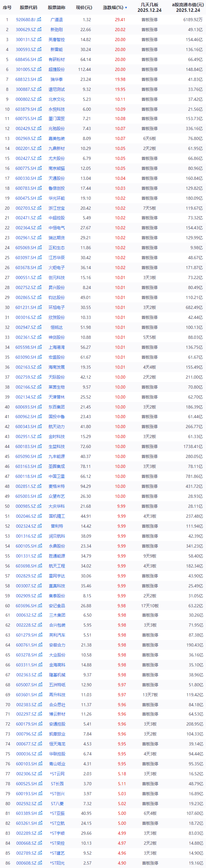Sort by a股流通市值 column header
This screenshot has height=868, width=206.
tap(188, 7)
